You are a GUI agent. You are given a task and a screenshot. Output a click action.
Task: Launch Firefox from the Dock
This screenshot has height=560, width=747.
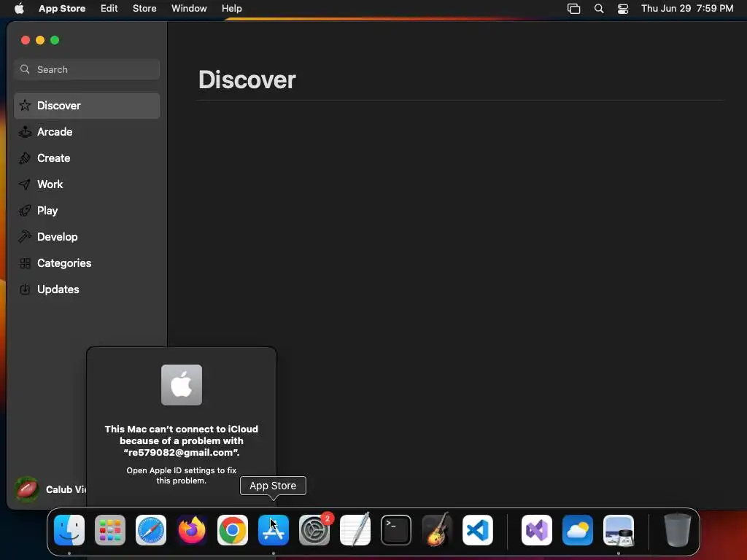coord(192,530)
